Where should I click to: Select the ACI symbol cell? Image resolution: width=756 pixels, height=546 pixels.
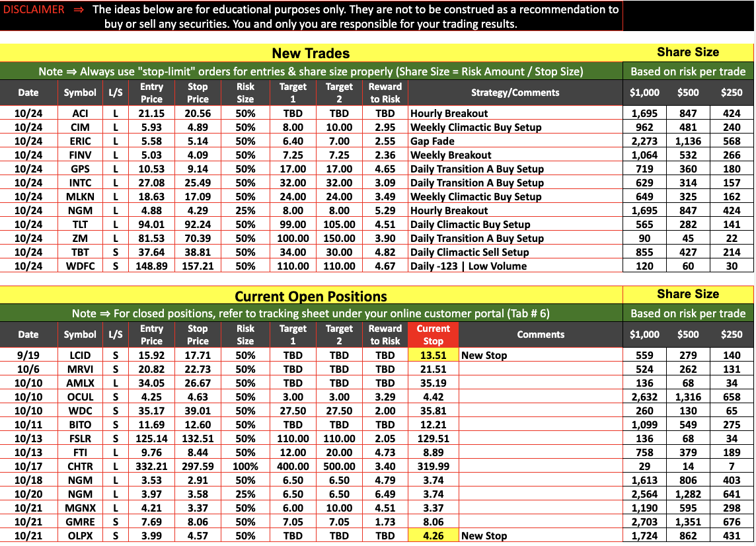[80, 113]
